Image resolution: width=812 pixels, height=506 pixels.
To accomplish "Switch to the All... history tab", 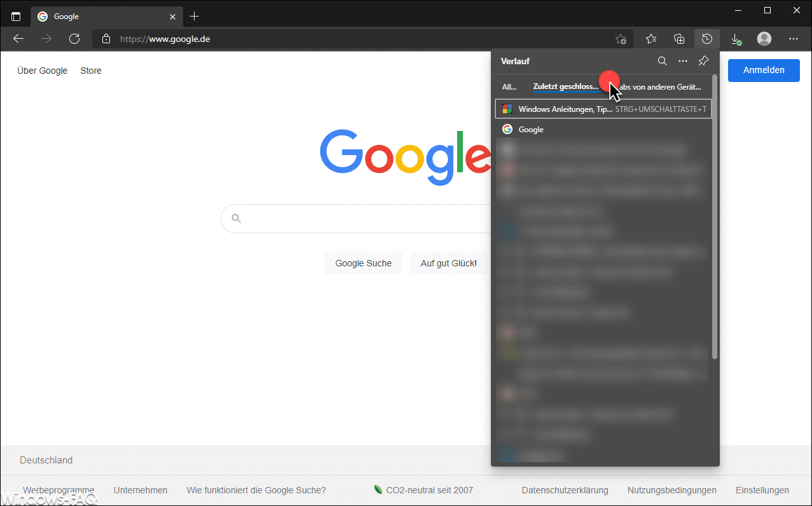I will tap(509, 87).
